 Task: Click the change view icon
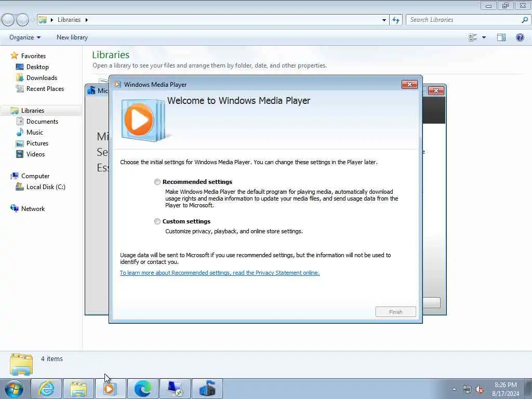point(473,37)
